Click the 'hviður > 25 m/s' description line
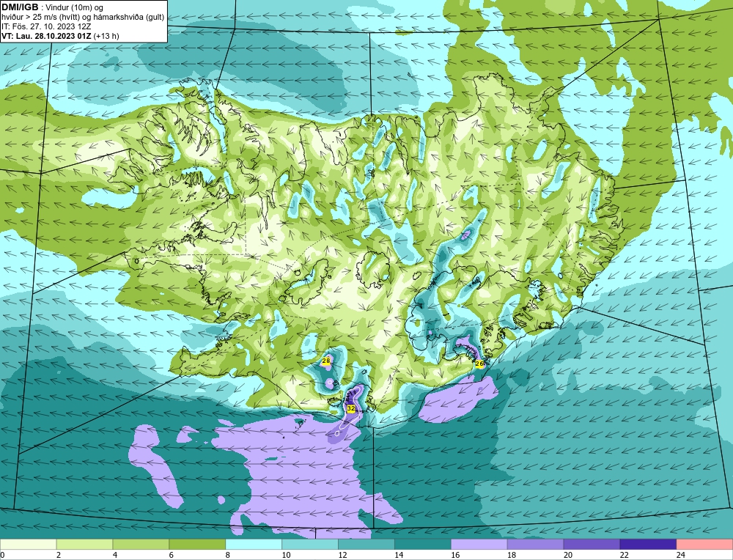Image resolution: width=733 pixels, height=560 pixels. click(x=83, y=17)
